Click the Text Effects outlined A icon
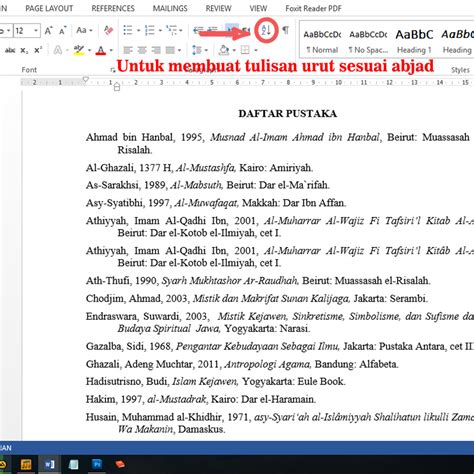 58,50
